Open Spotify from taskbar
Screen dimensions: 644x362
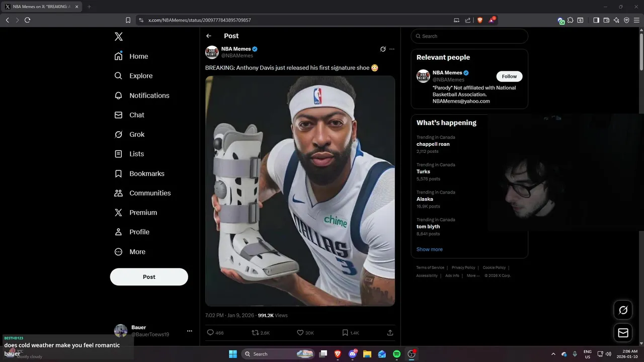point(396,354)
